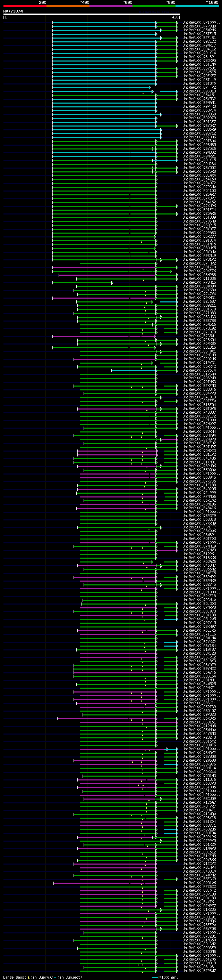Image resolution: width=222 pixels, height=980 pixels.
Task: Select the UniRef100_A8IZ70 label
Action: point(199,267)
